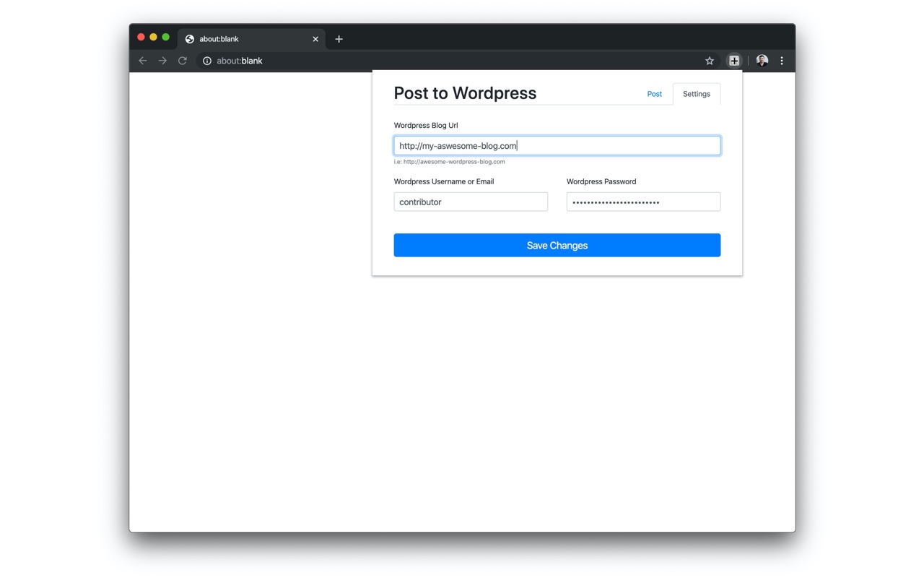Switch to the Post tab
This screenshot has width=924, height=578.
click(655, 94)
